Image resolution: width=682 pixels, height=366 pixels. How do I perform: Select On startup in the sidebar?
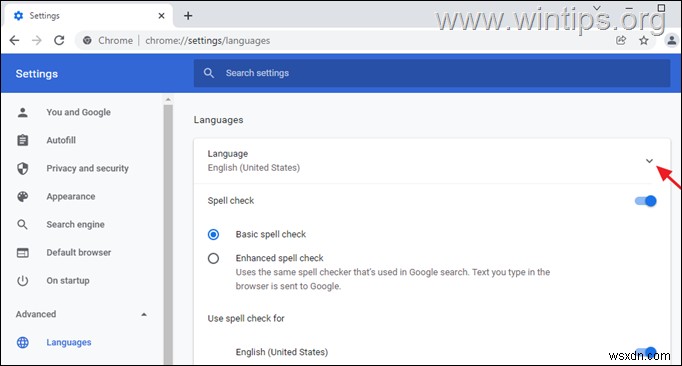(x=68, y=281)
